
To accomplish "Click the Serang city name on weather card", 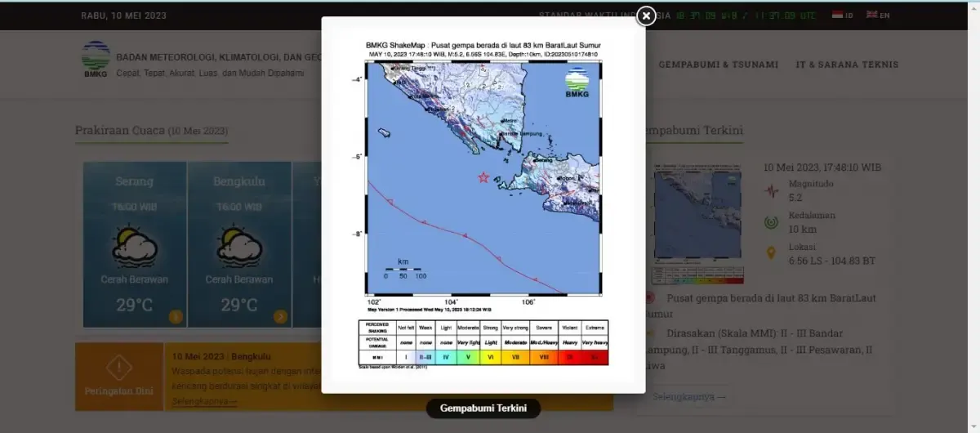I will [135, 181].
